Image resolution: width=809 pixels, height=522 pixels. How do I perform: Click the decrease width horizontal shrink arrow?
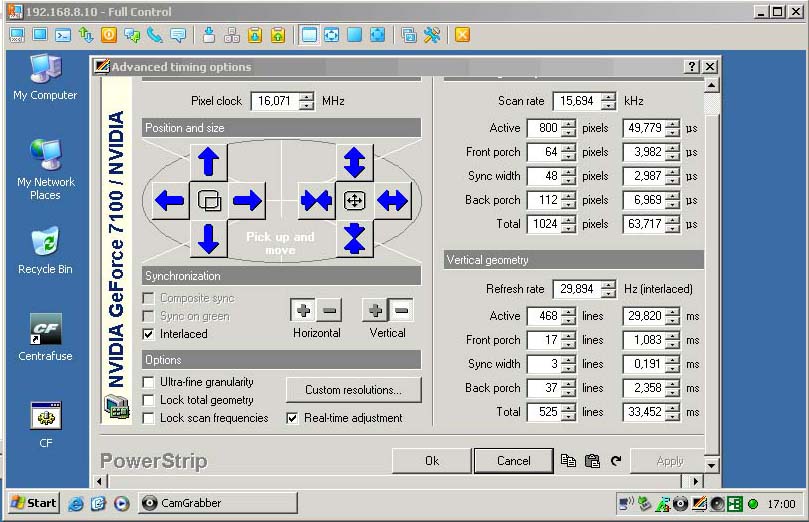pos(316,201)
